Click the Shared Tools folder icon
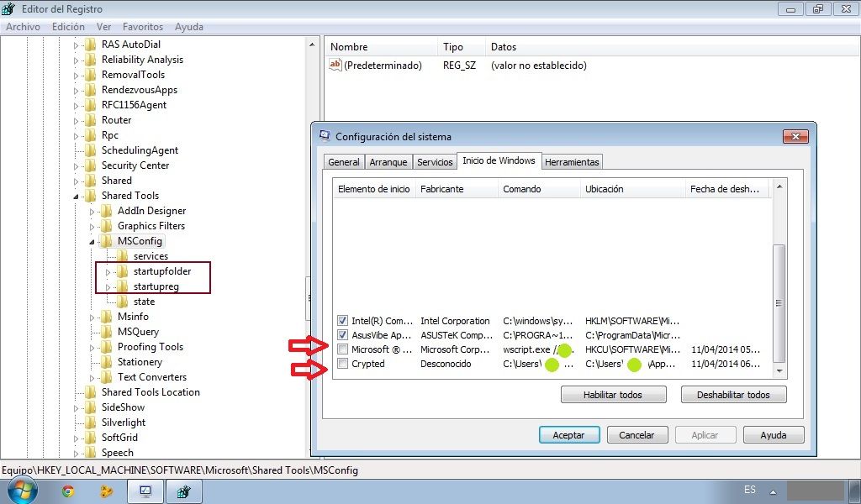The height and width of the screenshot is (504, 861). [91, 196]
